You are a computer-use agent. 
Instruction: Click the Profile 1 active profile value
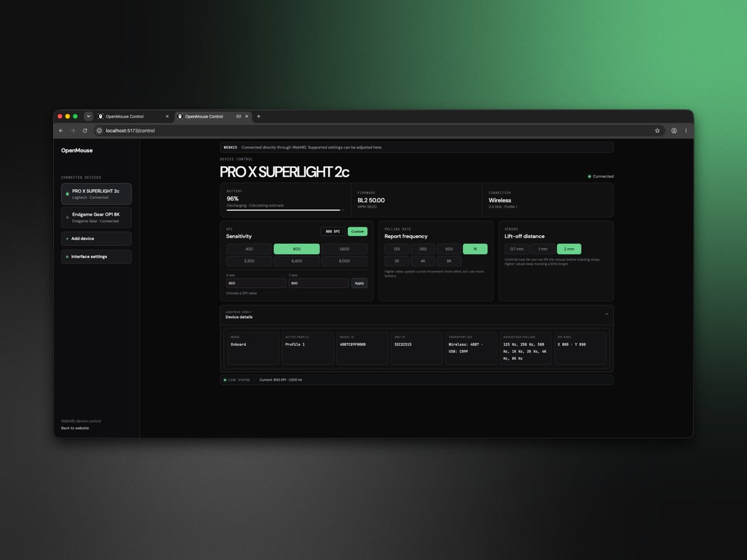(x=294, y=344)
